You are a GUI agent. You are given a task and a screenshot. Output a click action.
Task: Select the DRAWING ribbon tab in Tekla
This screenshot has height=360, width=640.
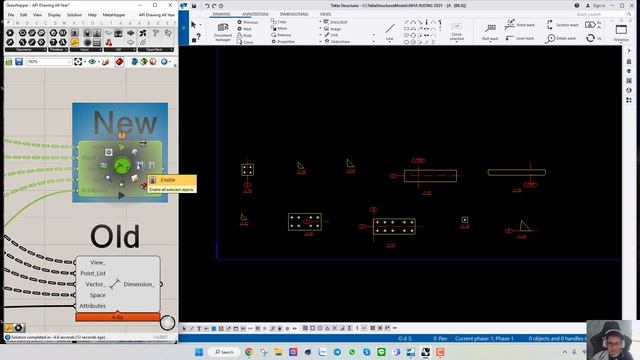222,14
